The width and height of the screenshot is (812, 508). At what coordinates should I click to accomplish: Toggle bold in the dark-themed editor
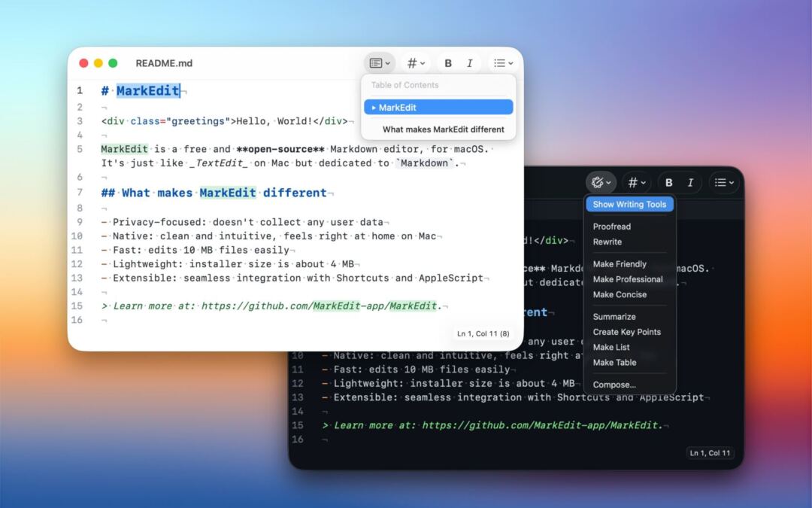[x=668, y=182]
